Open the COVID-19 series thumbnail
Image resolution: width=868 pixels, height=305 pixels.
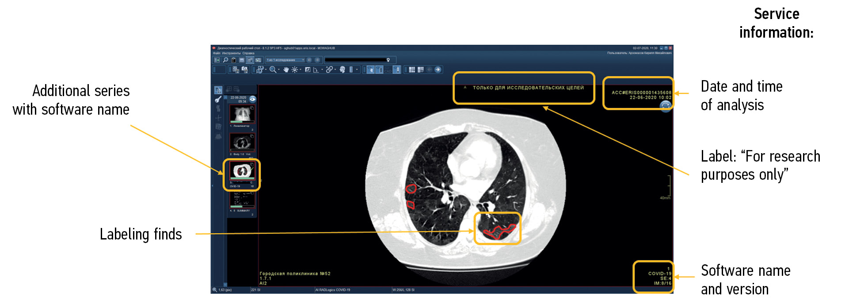(242, 171)
